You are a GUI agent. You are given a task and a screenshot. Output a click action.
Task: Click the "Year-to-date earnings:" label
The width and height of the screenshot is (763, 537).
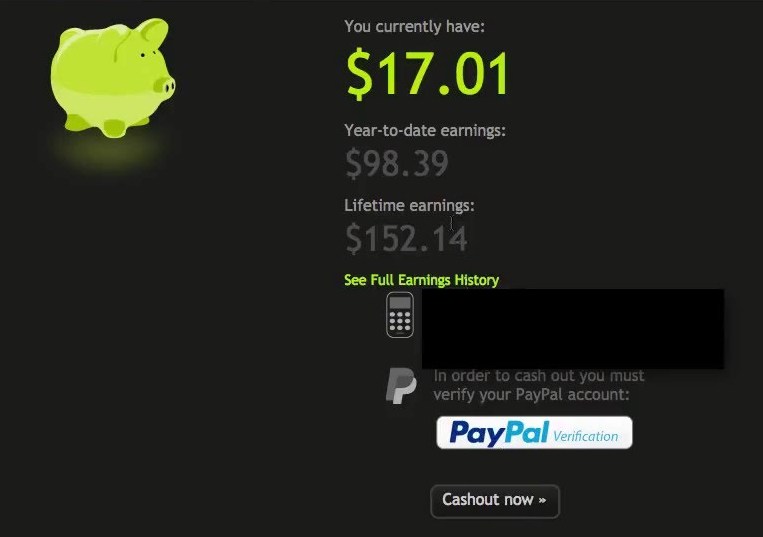click(425, 130)
